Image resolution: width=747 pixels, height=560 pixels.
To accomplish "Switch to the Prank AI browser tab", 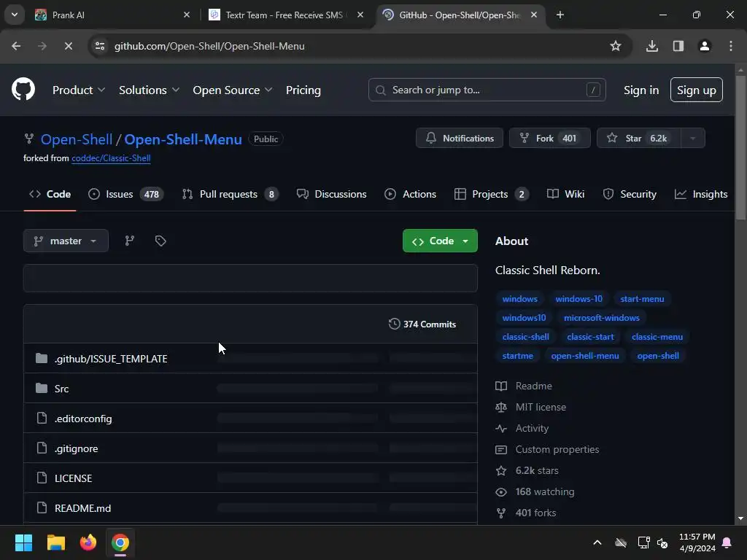I will (112, 15).
